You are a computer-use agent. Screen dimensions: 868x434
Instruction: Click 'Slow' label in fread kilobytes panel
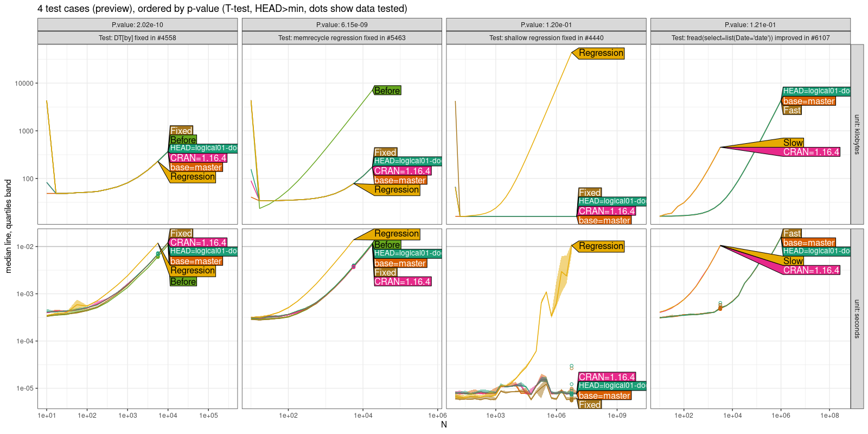click(x=793, y=143)
